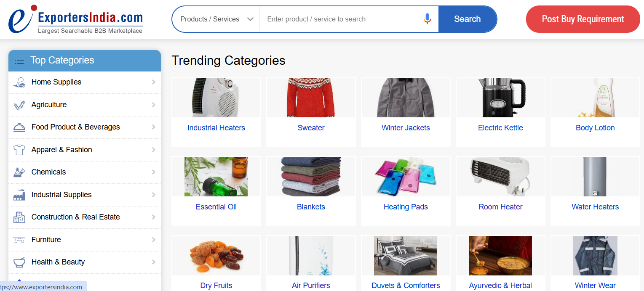Open the Winter Jackets link

coord(406,128)
